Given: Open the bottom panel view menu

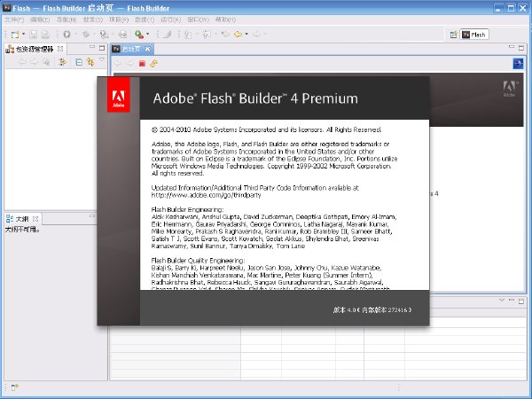Looking at the screenshot, I should [502, 301].
